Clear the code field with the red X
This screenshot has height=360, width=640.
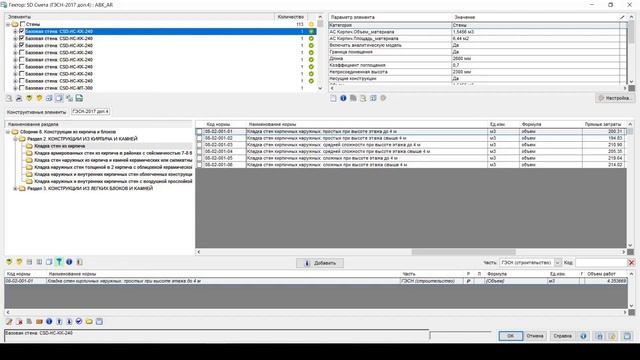coord(631,263)
